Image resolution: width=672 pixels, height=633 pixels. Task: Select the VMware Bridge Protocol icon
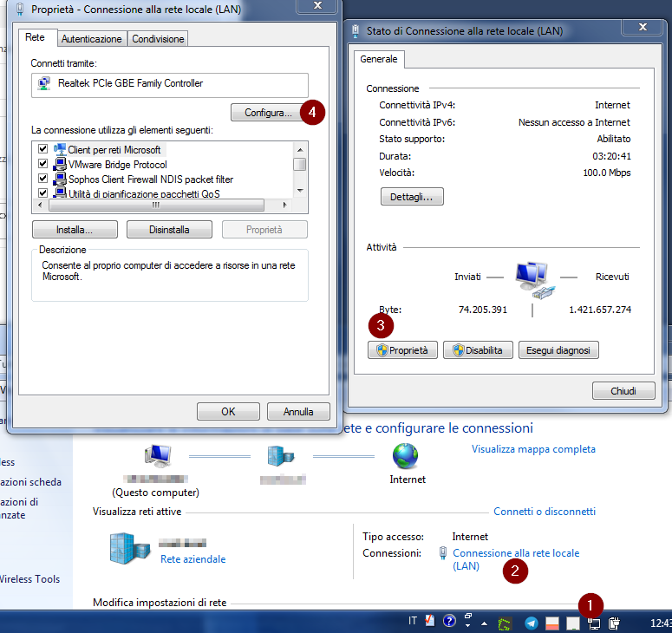point(61,165)
